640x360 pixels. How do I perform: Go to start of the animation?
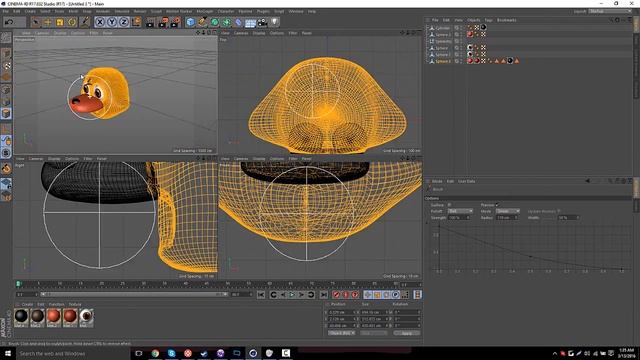tap(261, 295)
